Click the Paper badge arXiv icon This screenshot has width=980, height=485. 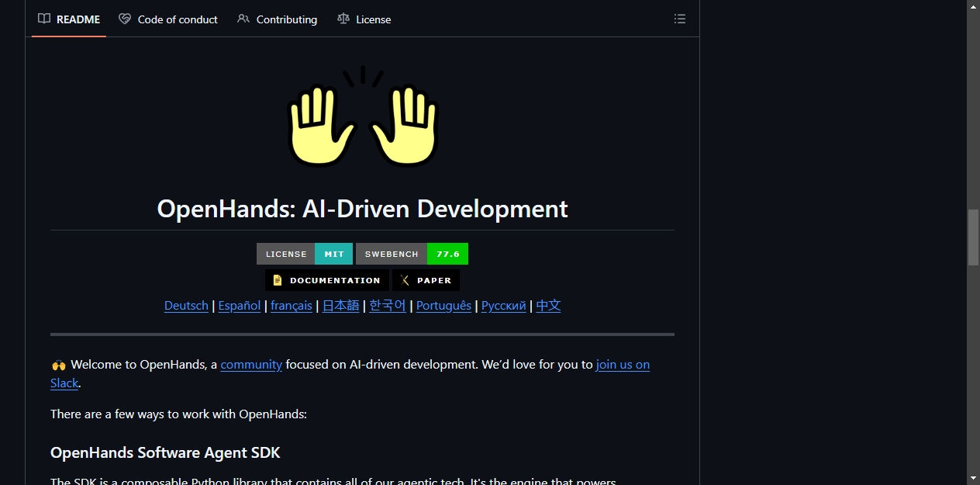405,280
